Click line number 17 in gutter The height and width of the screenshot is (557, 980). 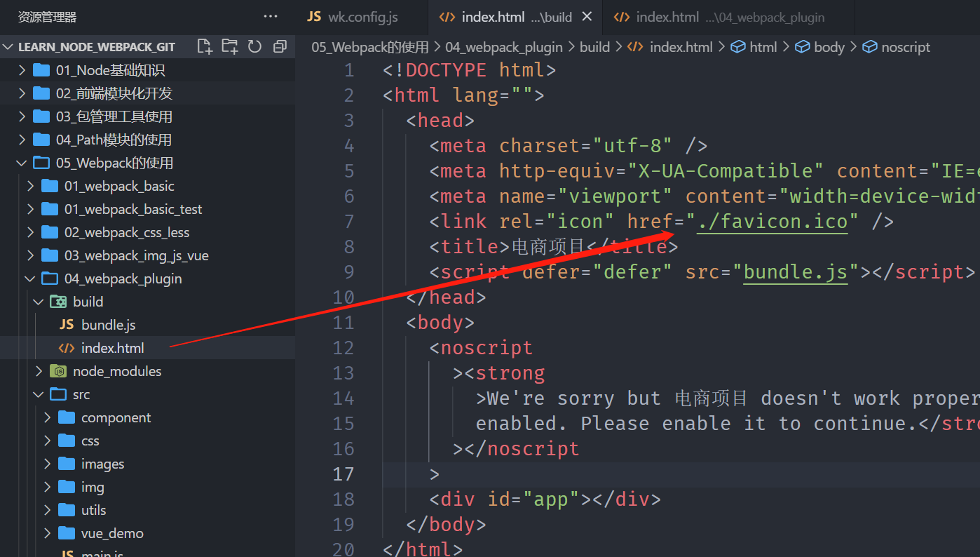(343, 474)
